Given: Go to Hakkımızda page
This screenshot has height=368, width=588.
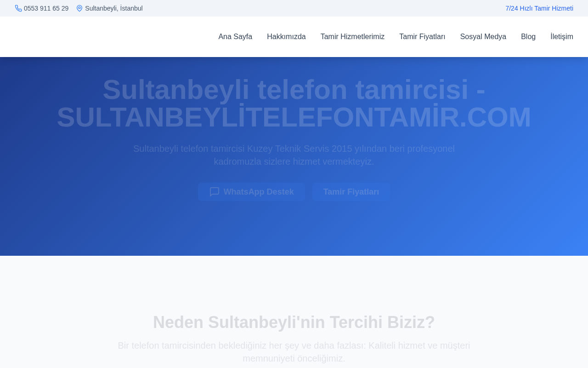Looking at the screenshot, I should coord(286,37).
